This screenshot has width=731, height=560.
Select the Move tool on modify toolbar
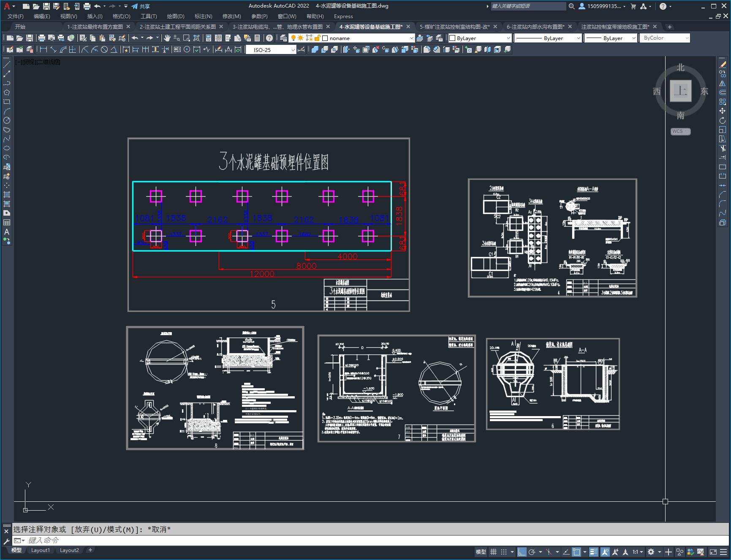723,111
